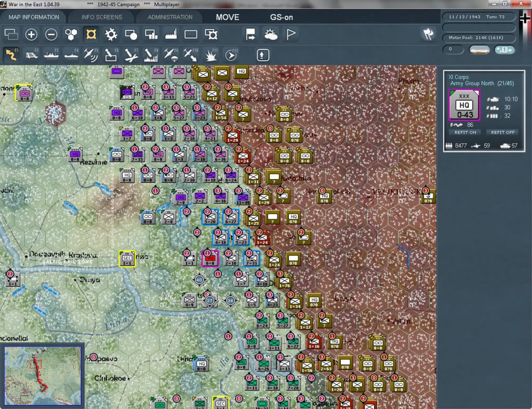Image resolution: width=532 pixels, height=409 pixels.
Task: Click the airbase marker numbered 40
Action: 199,280
